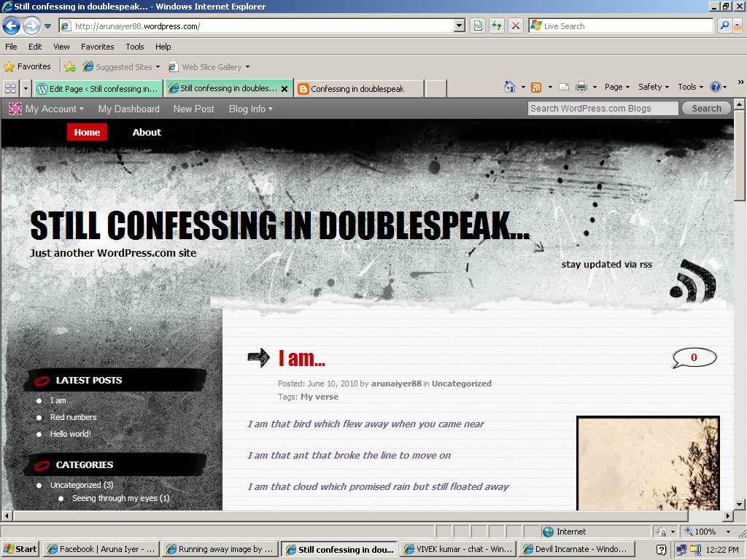Open the command bar Tools dropdown

point(690,87)
